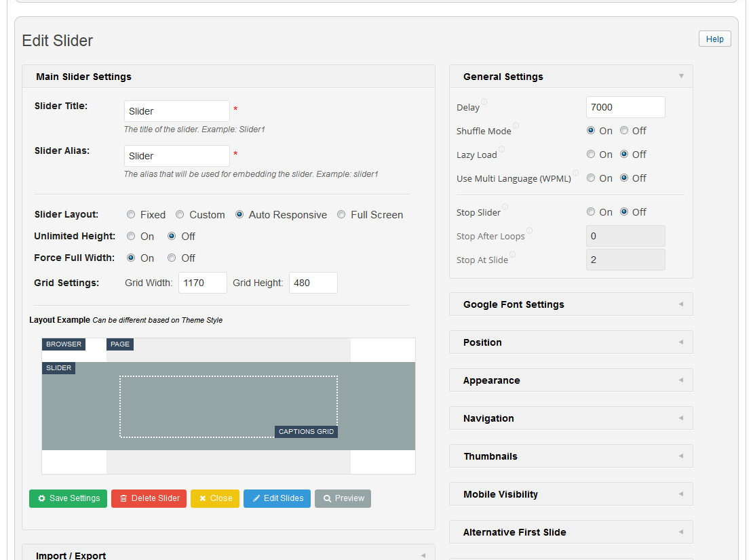Viewport: 753px width, 560px height.
Task: Click the info icon beside Shuffle Mode
Action: [516, 126]
